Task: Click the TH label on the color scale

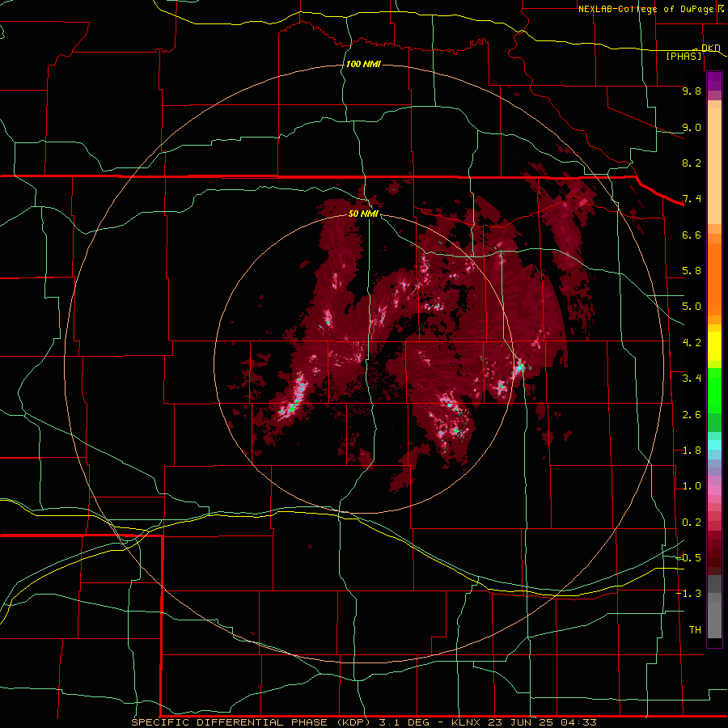Action: [x=695, y=630]
